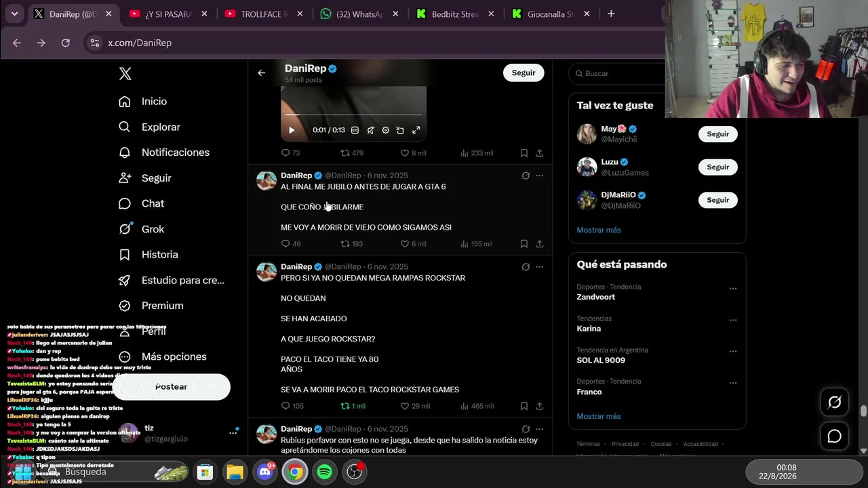Repost the video tweet with 479 reposts
The image size is (868, 488).
coord(352,153)
